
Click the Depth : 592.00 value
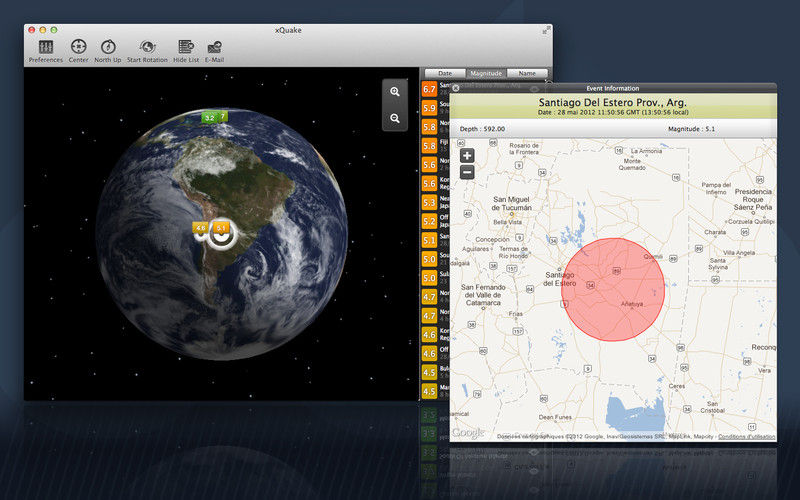[x=482, y=129]
